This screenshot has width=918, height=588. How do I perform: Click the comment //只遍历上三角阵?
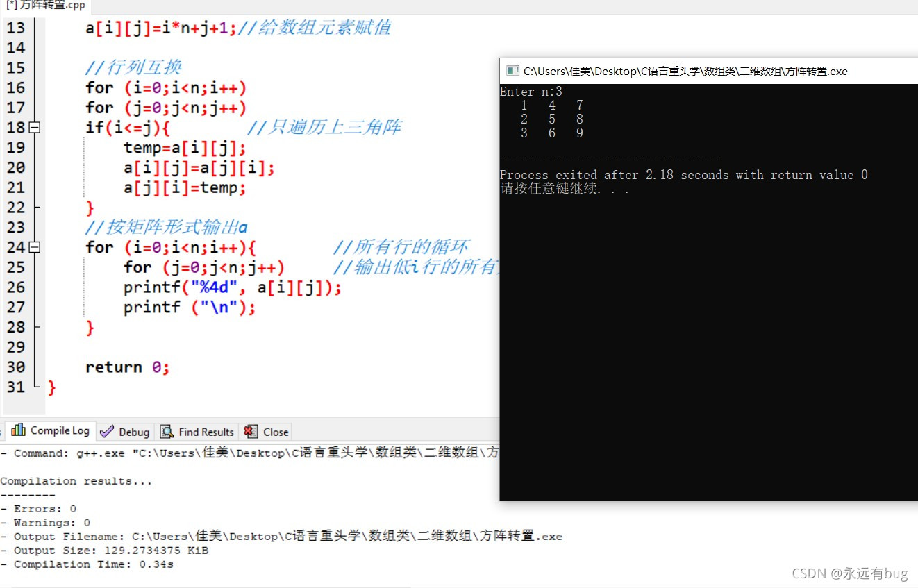pyautogui.click(x=324, y=128)
